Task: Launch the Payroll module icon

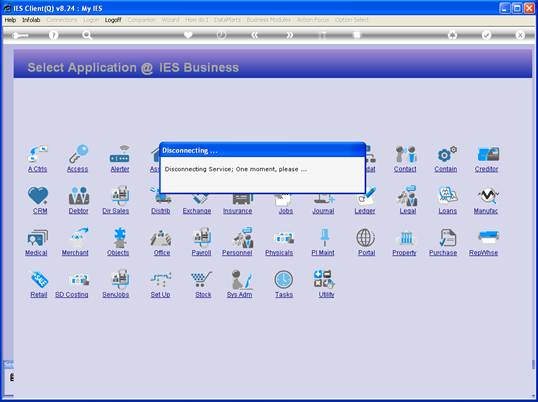Action: [x=202, y=237]
